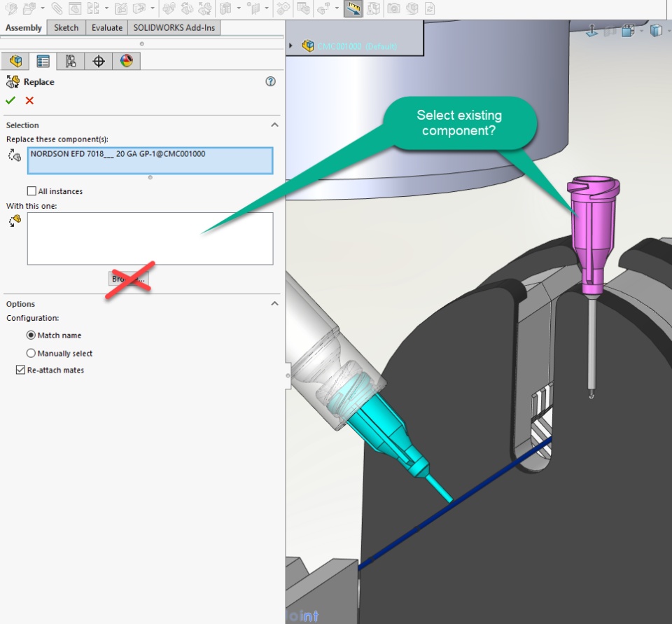Click the Take Snapshot camera icon

[x=393, y=8]
